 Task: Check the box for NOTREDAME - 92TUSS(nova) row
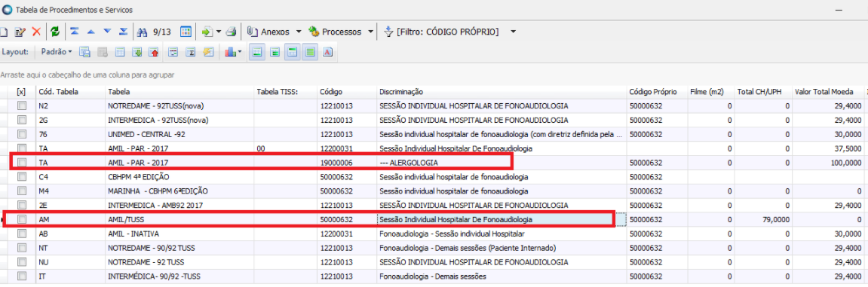(x=21, y=105)
